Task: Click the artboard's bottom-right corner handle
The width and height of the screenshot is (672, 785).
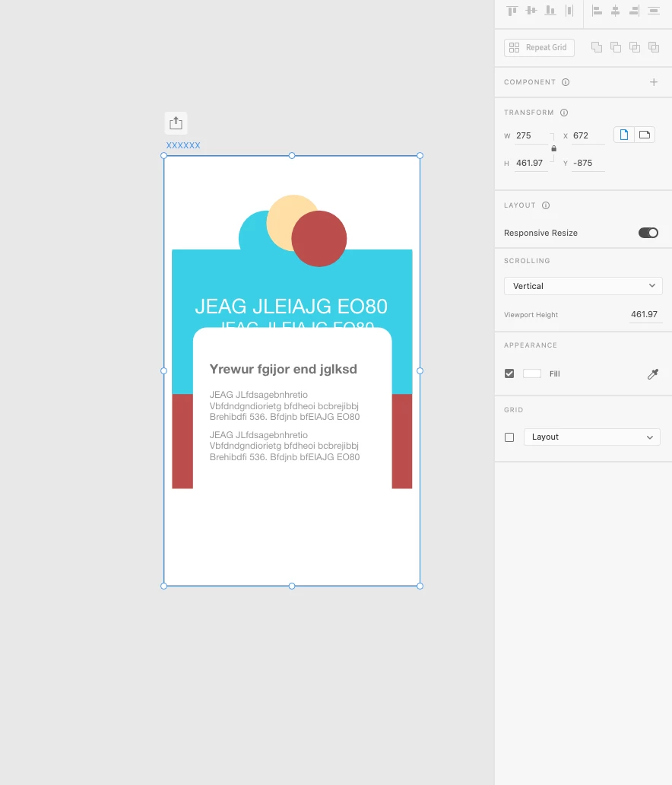Action: 420,586
